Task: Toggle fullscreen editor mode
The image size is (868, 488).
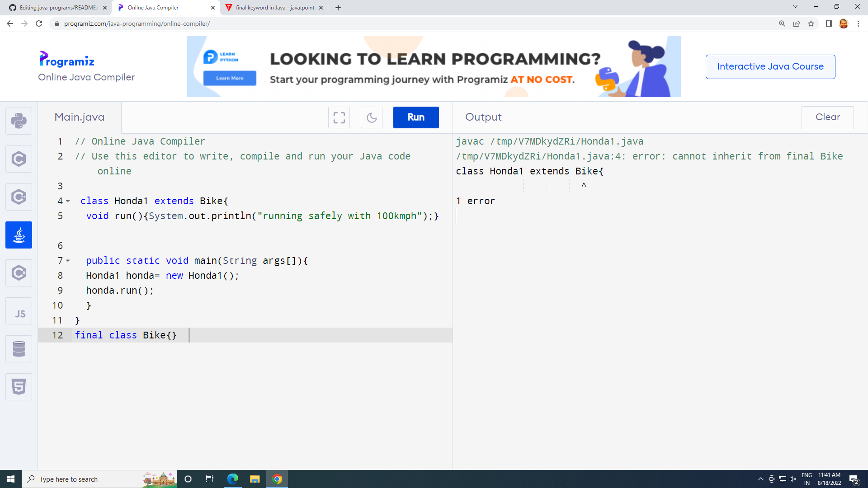Action: pyautogui.click(x=339, y=117)
